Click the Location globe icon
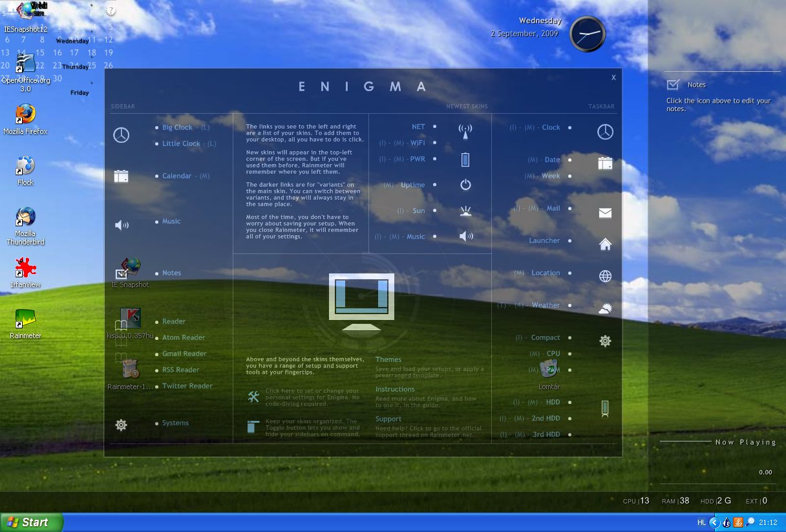Screen dimensions: 786x532 point(605,276)
